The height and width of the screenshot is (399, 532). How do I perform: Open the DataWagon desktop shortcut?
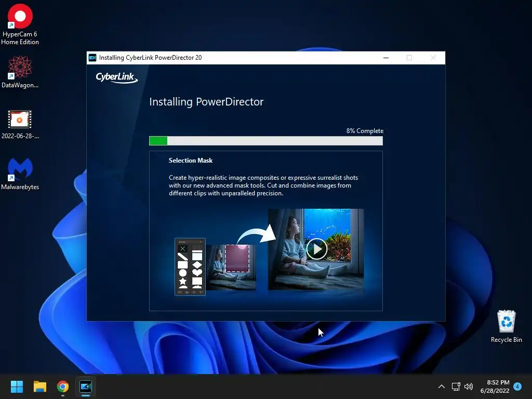(x=20, y=72)
